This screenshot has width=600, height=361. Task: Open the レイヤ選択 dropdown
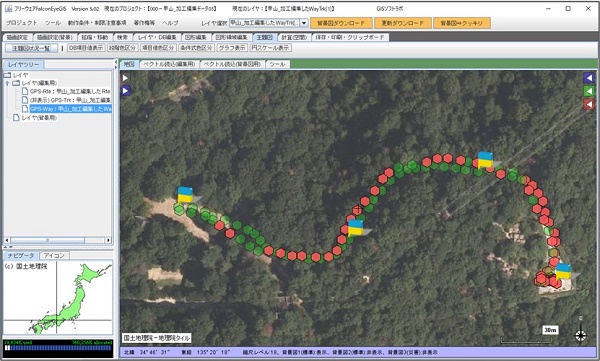[304, 23]
